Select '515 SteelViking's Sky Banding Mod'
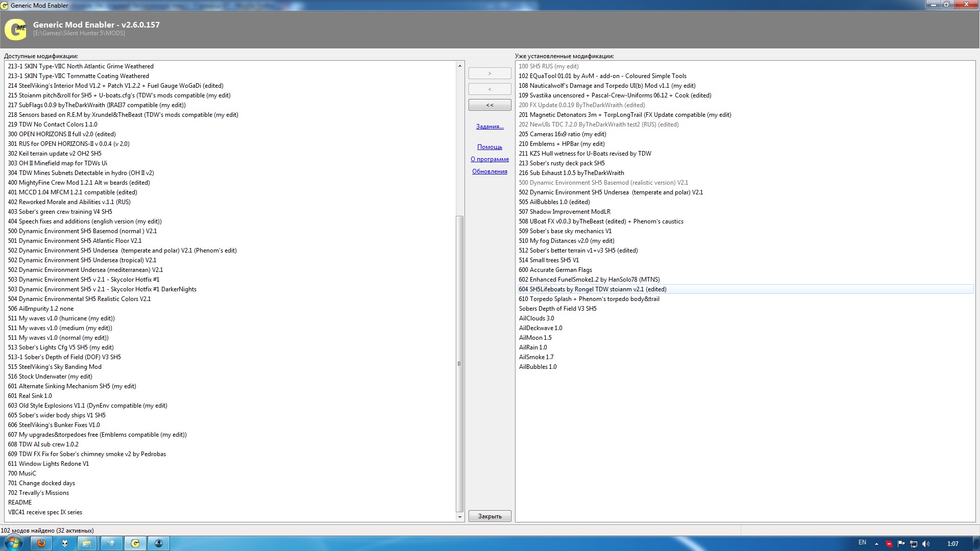The width and height of the screenshot is (980, 551). (55, 367)
